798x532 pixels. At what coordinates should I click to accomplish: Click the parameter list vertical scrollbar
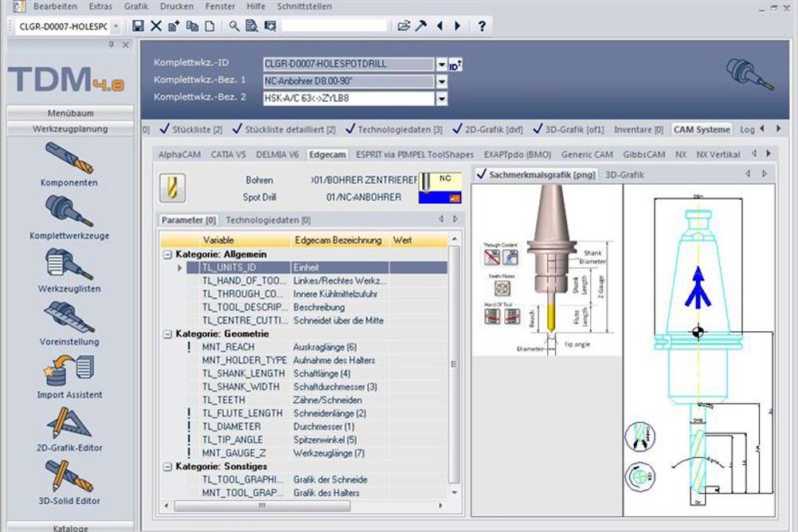(454, 366)
